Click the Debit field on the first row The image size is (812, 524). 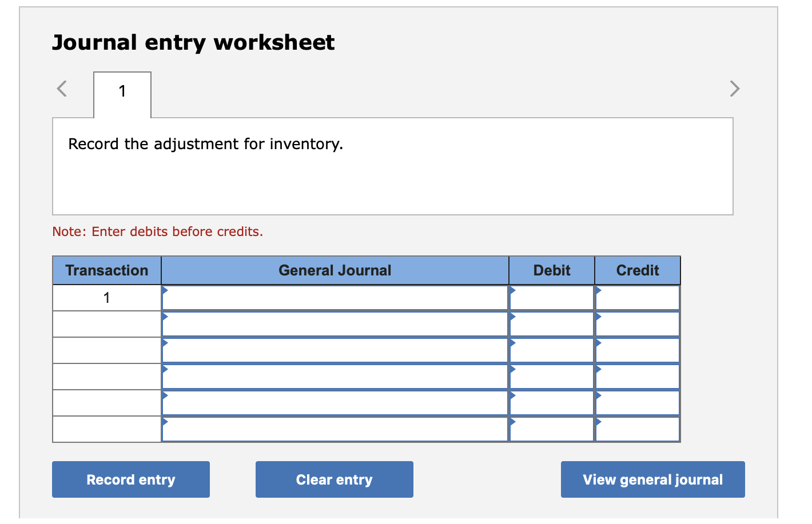tap(551, 297)
